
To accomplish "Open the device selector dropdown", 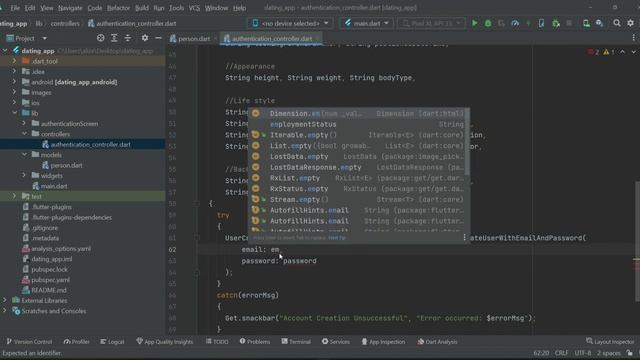I will coord(290,23).
